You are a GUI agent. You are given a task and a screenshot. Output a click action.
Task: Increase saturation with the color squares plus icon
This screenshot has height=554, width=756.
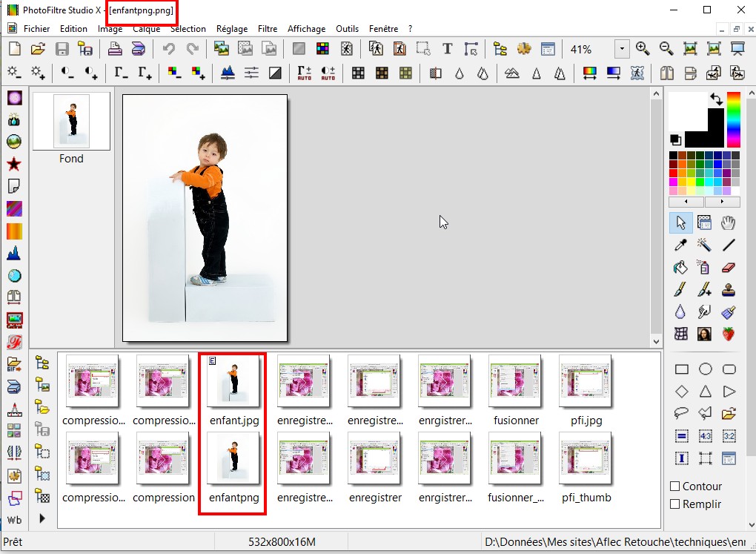click(198, 73)
